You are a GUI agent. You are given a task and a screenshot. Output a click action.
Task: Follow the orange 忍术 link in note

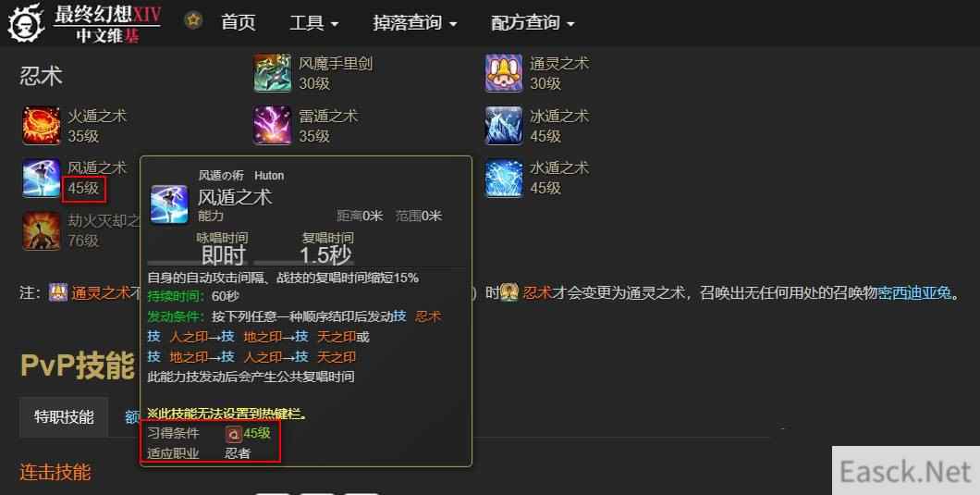pos(537,292)
